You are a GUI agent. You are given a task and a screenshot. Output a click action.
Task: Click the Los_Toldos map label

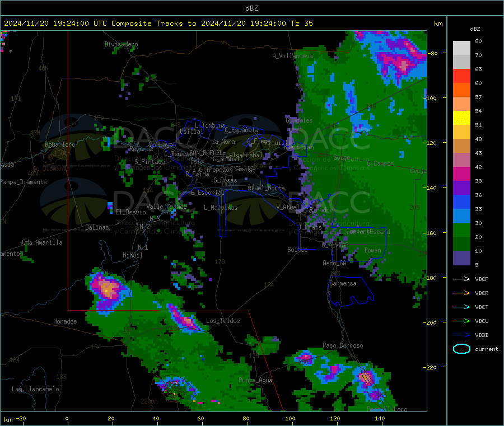pos(223,321)
